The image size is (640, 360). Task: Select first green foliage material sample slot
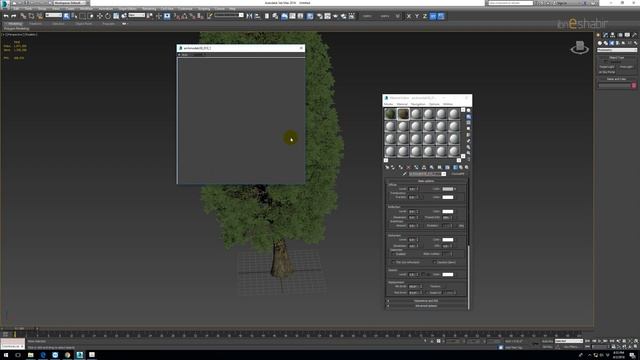390,114
